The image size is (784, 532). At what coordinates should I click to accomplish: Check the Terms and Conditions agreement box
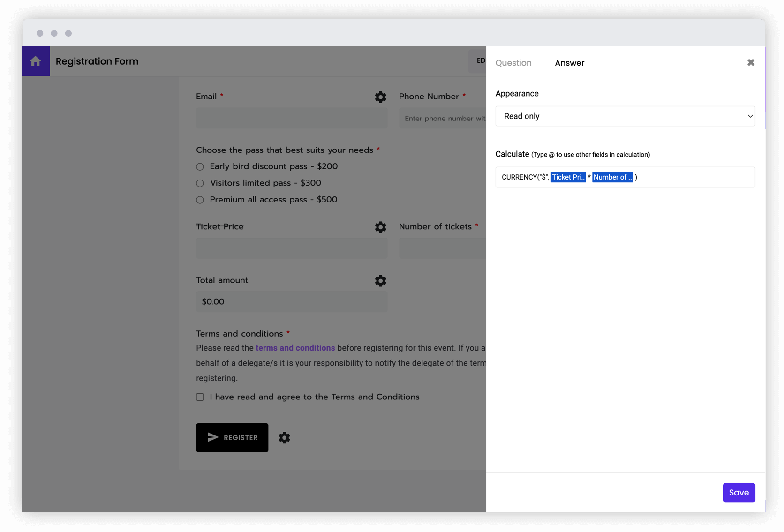tap(200, 397)
